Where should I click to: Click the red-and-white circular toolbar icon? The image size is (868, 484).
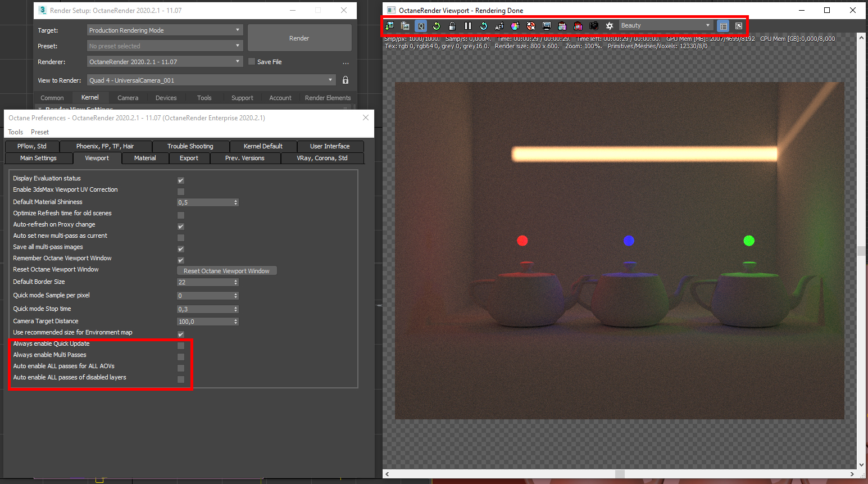531,26
